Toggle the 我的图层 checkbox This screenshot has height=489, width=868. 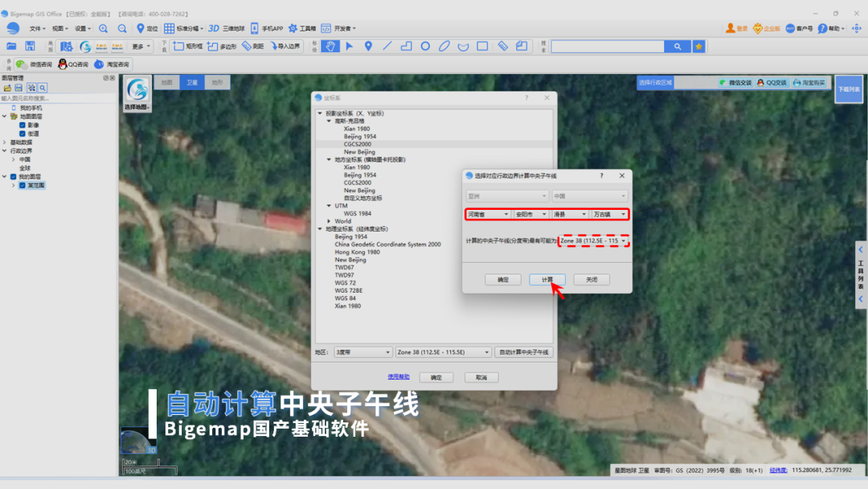pos(14,177)
